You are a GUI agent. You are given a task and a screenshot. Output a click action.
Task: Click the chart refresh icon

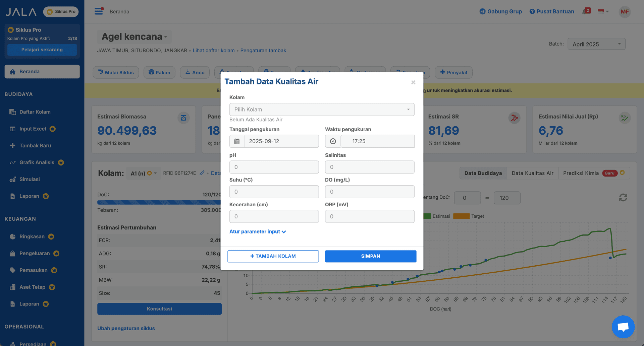pos(623,198)
